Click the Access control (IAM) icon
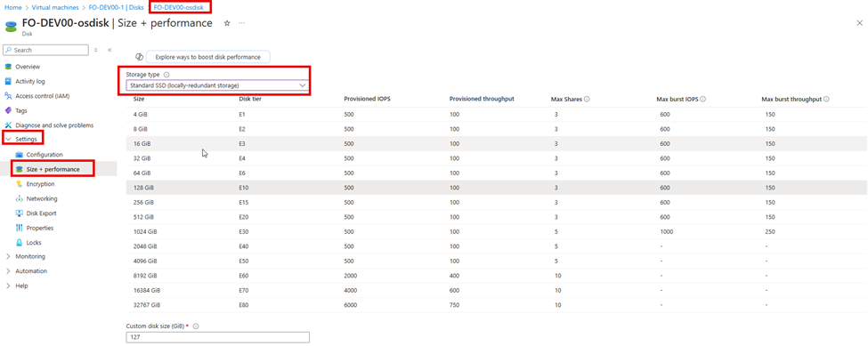The image size is (868, 346). 8,96
